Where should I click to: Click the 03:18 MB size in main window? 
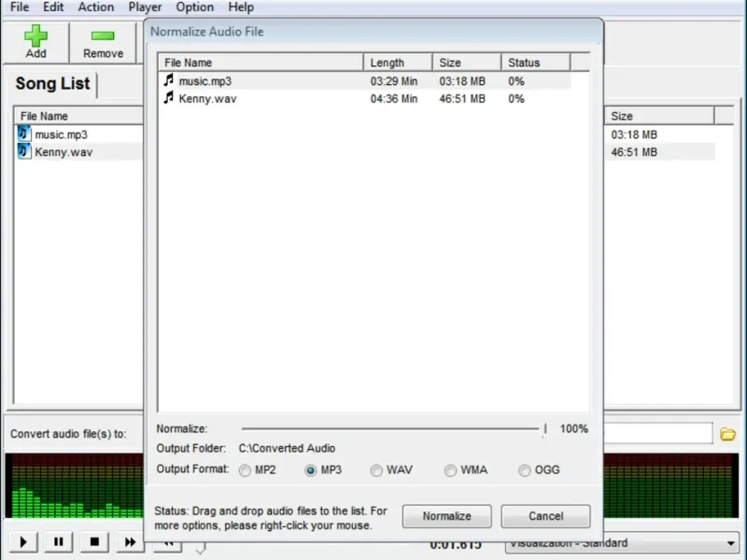(x=634, y=134)
